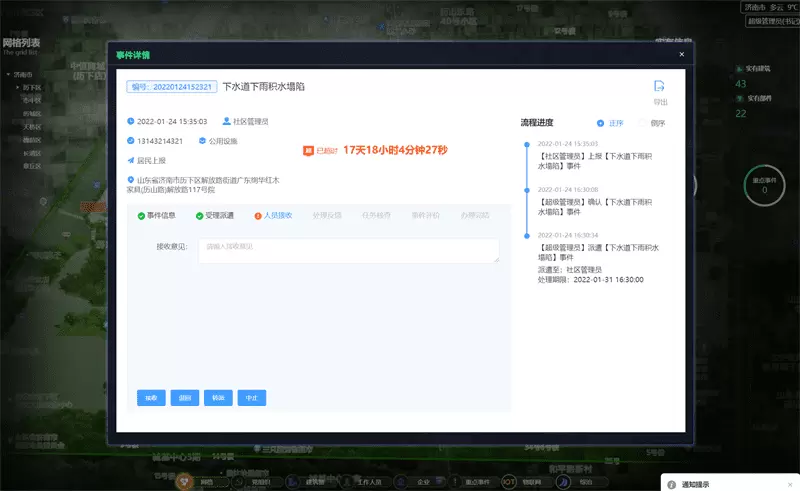
Task: Click the event title 下水道下雨积水塌陷
Action: tap(264, 87)
